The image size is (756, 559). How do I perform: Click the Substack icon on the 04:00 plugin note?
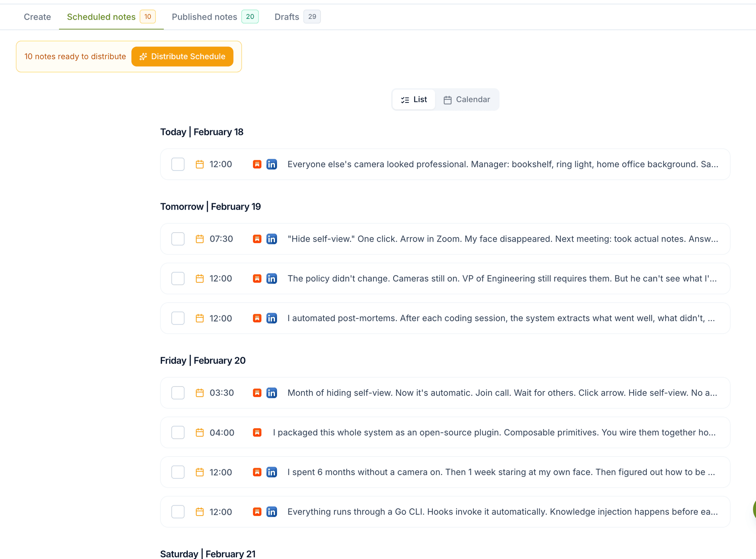[x=257, y=432]
